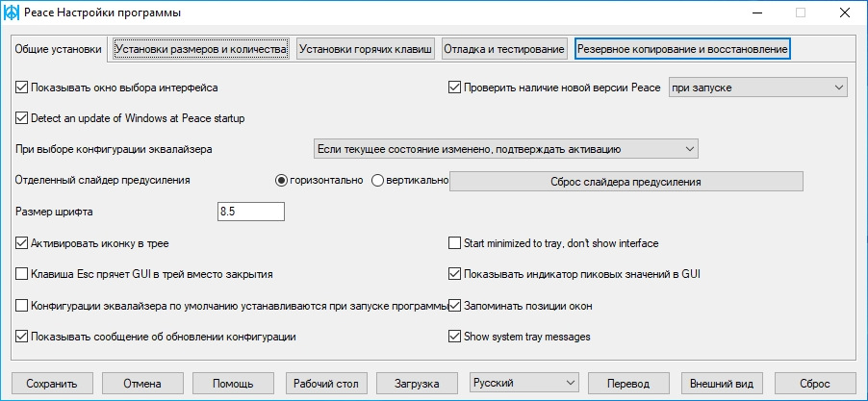Select the вертикально radio button
Image resolution: width=868 pixels, height=401 pixels.
pos(377,181)
